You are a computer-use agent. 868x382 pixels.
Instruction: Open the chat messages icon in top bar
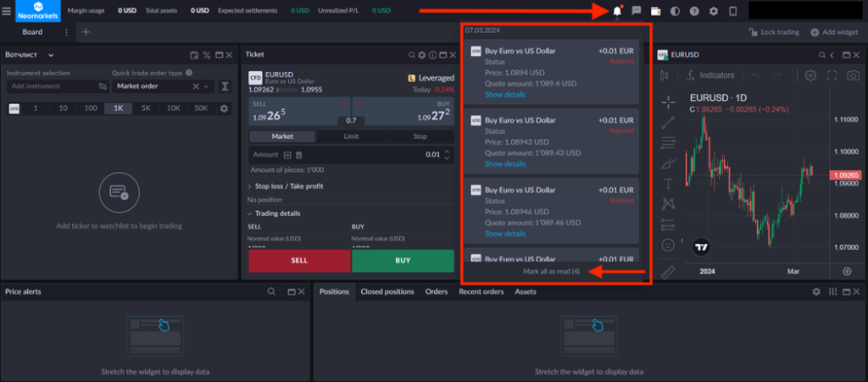point(637,11)
